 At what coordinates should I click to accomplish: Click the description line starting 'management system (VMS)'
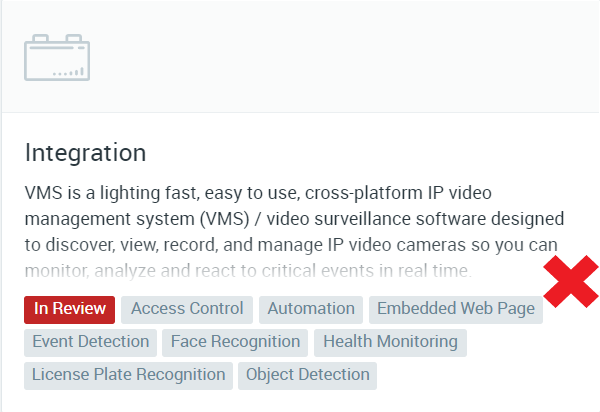pos(294,219)
